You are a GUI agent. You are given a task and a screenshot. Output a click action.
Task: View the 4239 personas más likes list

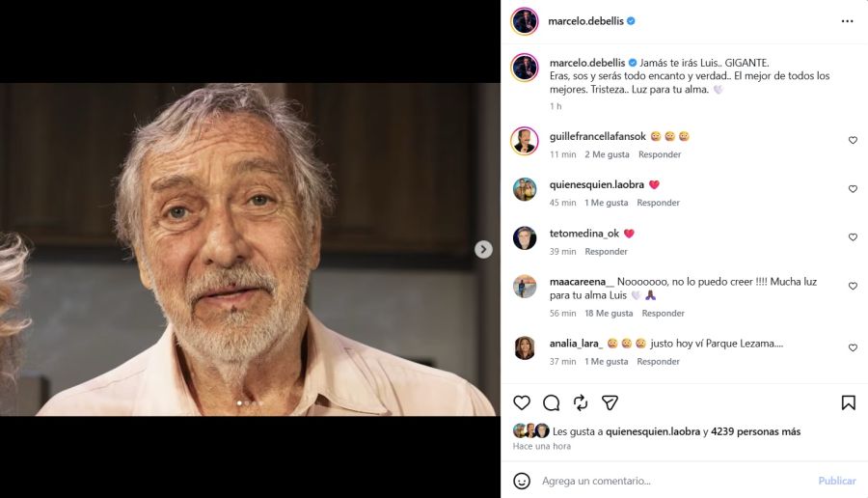tap(755, 431)
